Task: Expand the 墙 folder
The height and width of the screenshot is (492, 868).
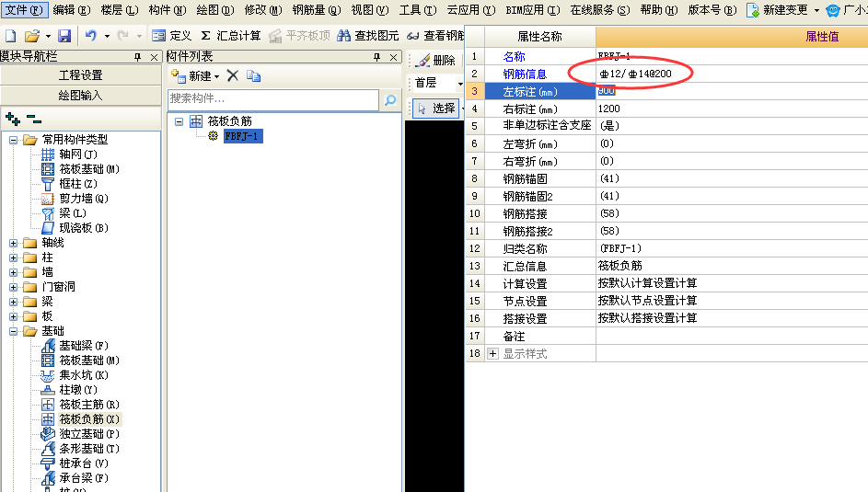Action: coord(13,272)
